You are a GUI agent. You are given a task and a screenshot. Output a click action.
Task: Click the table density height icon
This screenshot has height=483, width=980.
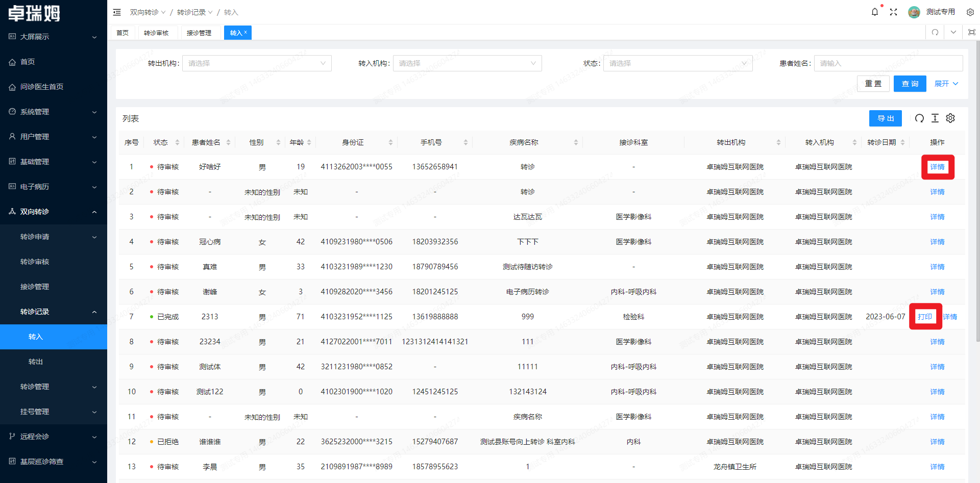click(x=935, y=118)
